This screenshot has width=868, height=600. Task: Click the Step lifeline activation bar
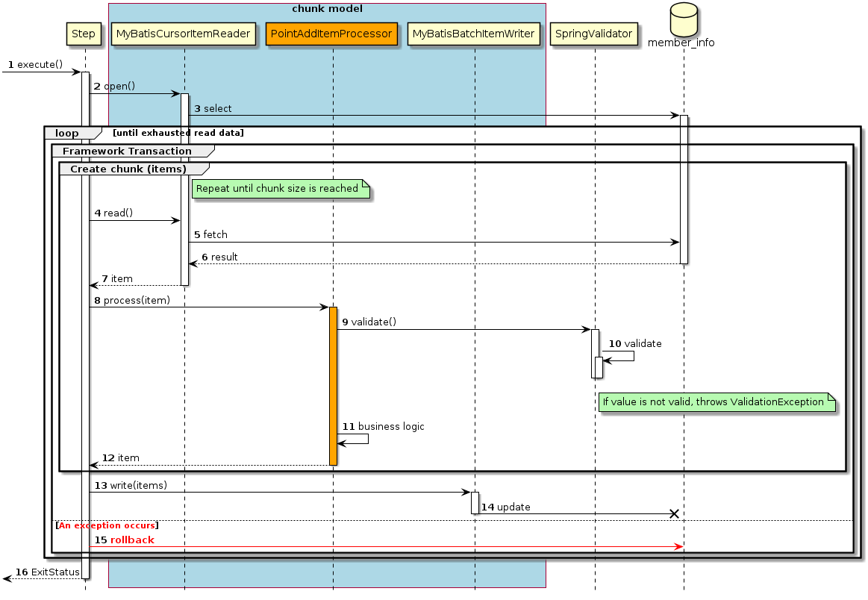click(85, 299)
